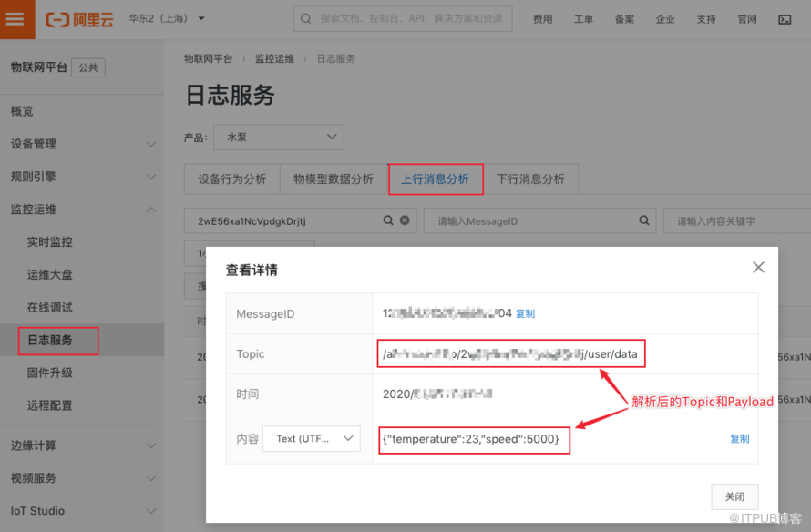
Task: Select the 物模型数据分析 tab
Action: [x=333, y=179]
